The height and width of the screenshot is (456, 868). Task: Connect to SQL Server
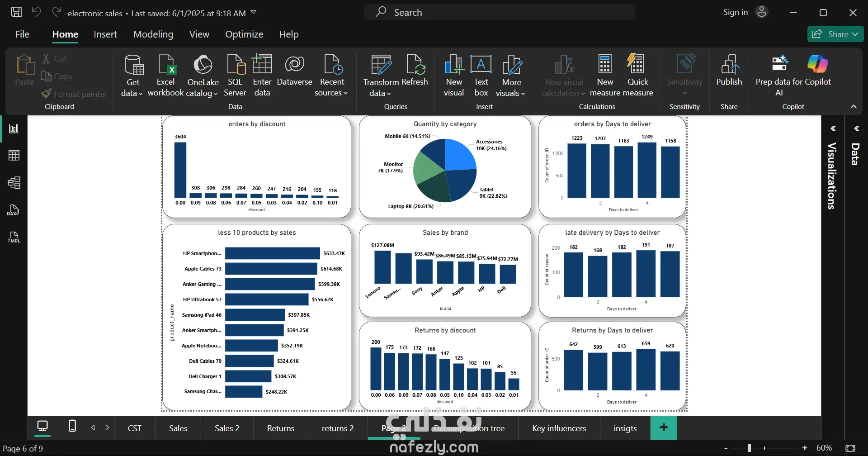coord(235,76)
